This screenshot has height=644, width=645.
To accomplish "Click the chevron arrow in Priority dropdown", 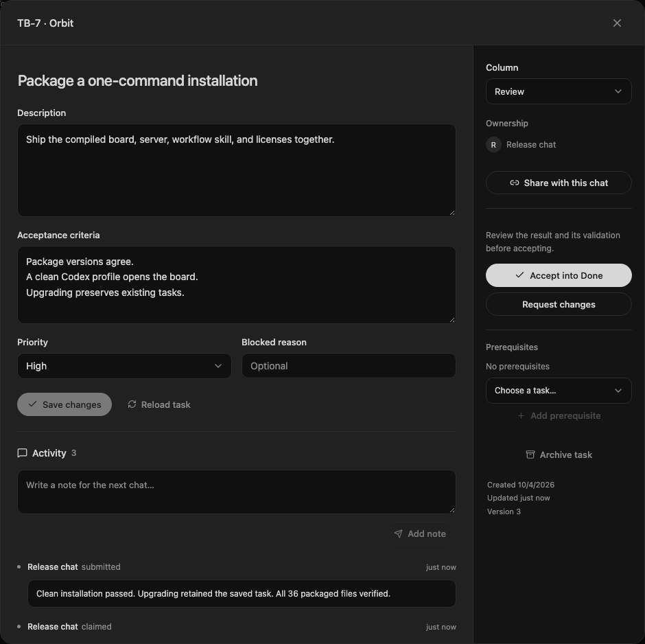I will (x=218, y=366).
